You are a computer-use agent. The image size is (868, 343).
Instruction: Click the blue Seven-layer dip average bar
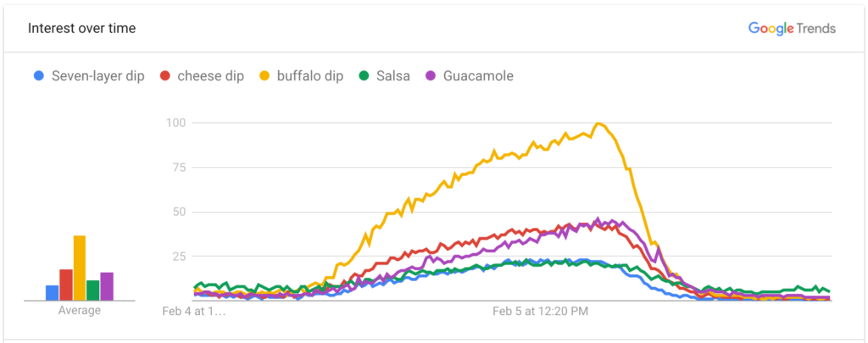[52, 292]
